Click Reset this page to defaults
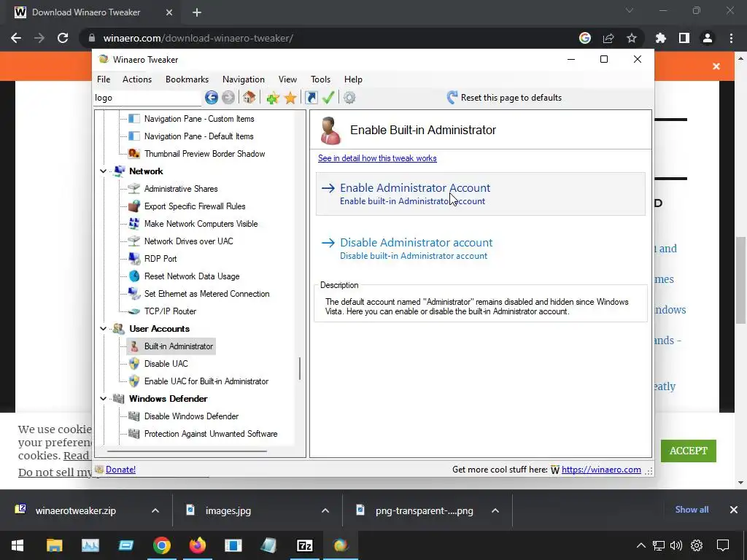 505,98
